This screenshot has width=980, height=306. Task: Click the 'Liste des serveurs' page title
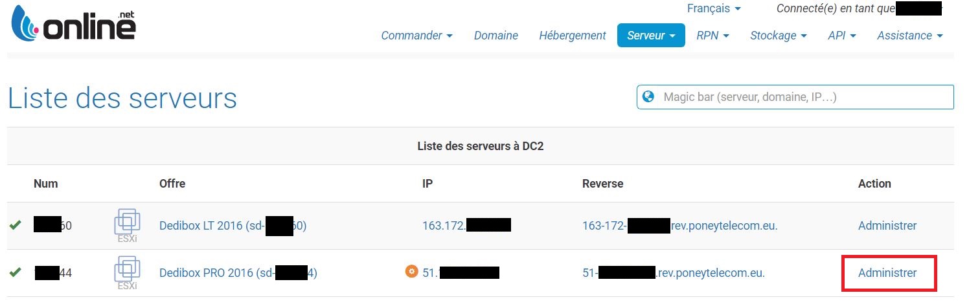tap(122, 98)
